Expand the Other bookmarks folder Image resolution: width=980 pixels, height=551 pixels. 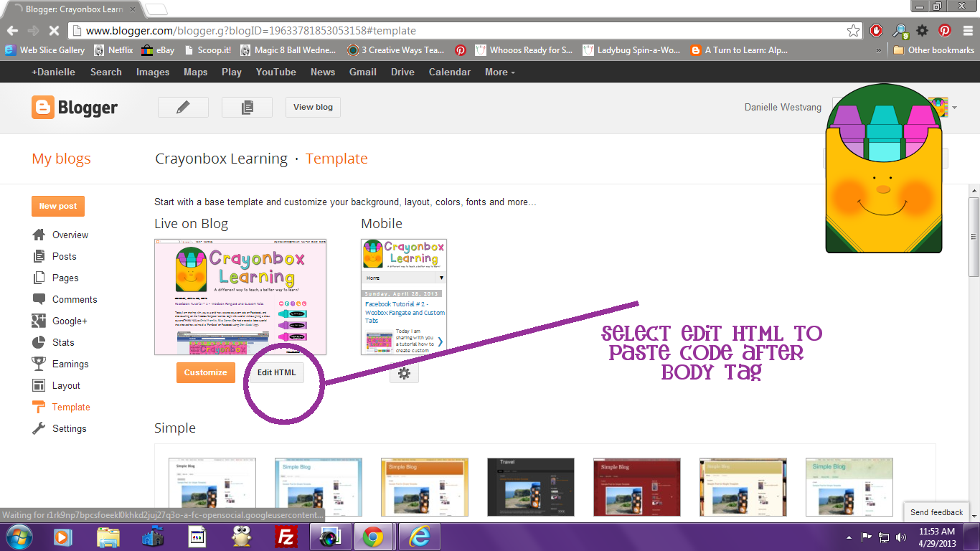tap(931, 50)
